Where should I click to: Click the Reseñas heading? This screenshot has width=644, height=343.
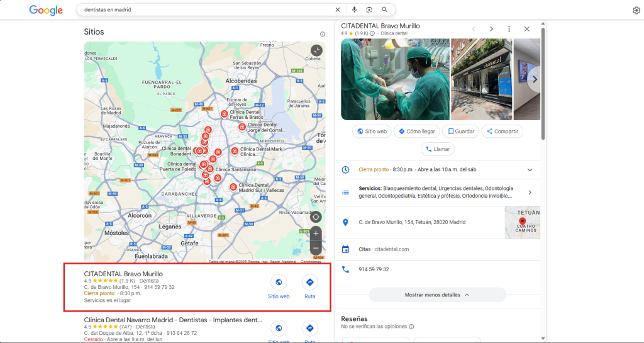tap(354, 318)
